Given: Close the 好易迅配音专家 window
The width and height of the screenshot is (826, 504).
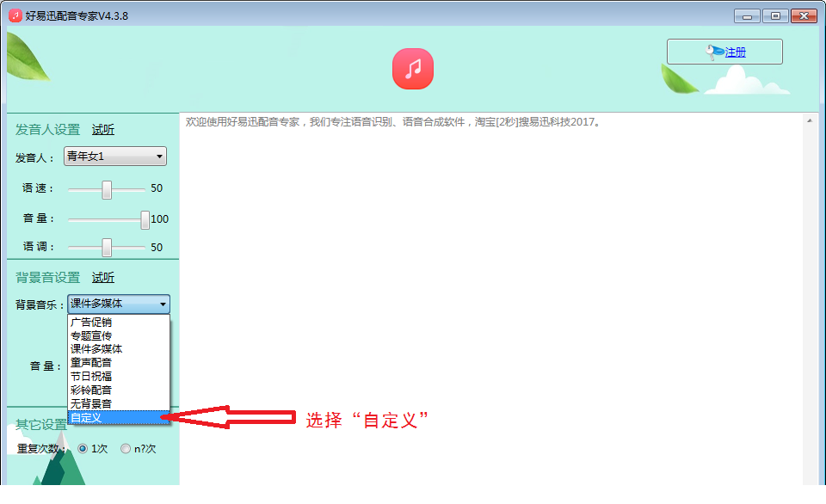Looking at the screenshot, I should (804, 16).
